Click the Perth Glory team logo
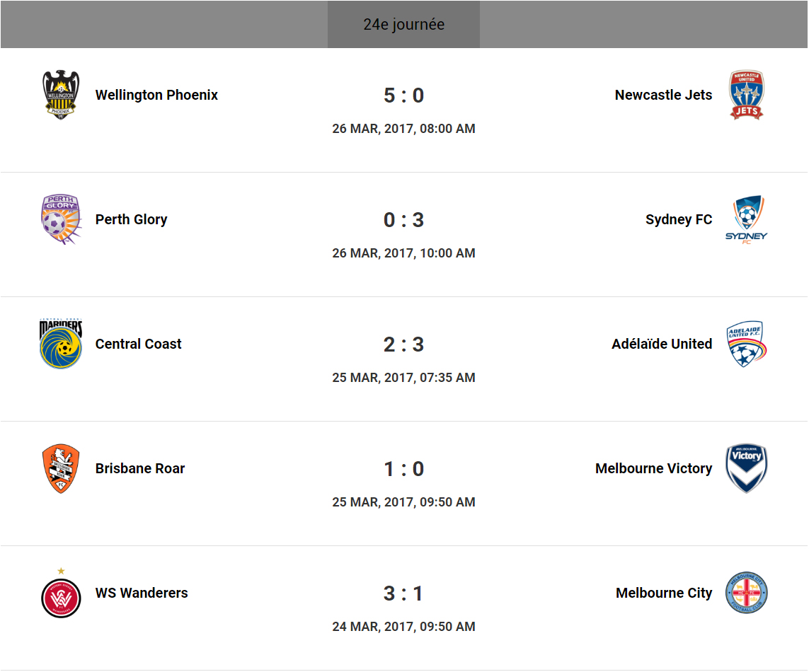Viewport: 809px width, 672px height. pos(60,219)
